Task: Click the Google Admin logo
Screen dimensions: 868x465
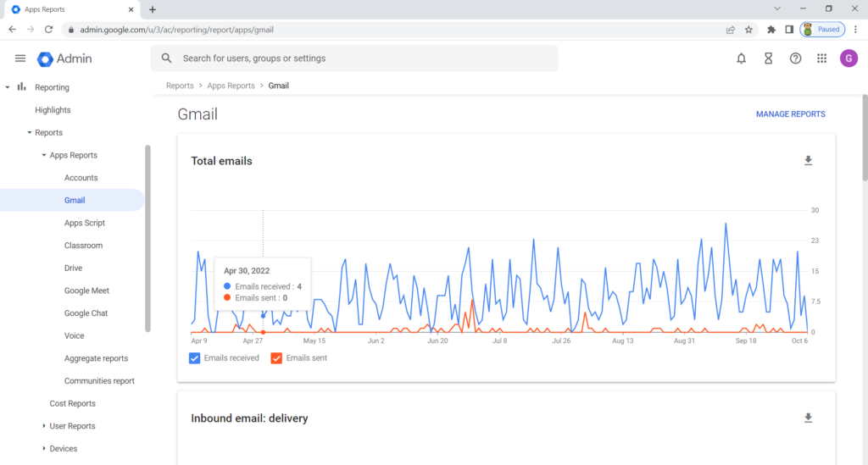Action: (64, 58)
